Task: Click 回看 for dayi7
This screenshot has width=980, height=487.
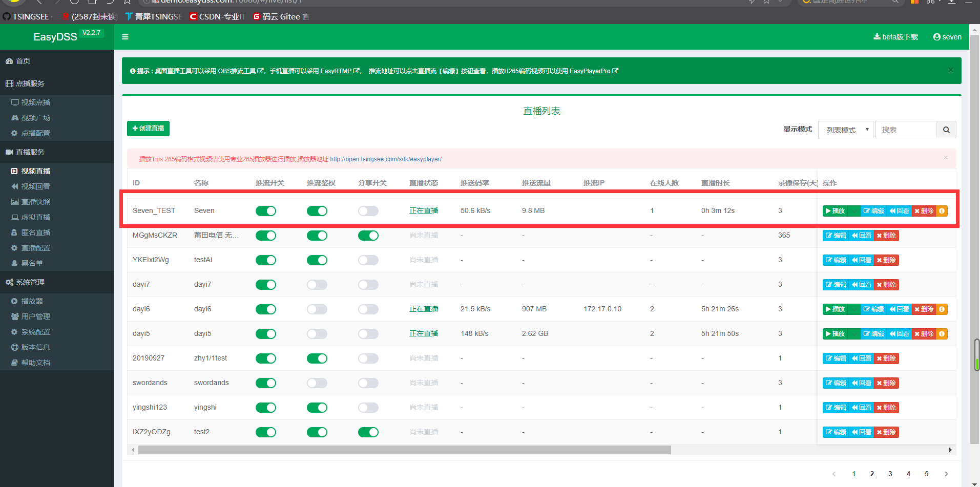Action: pyautogui.click(x=861, y=285)
